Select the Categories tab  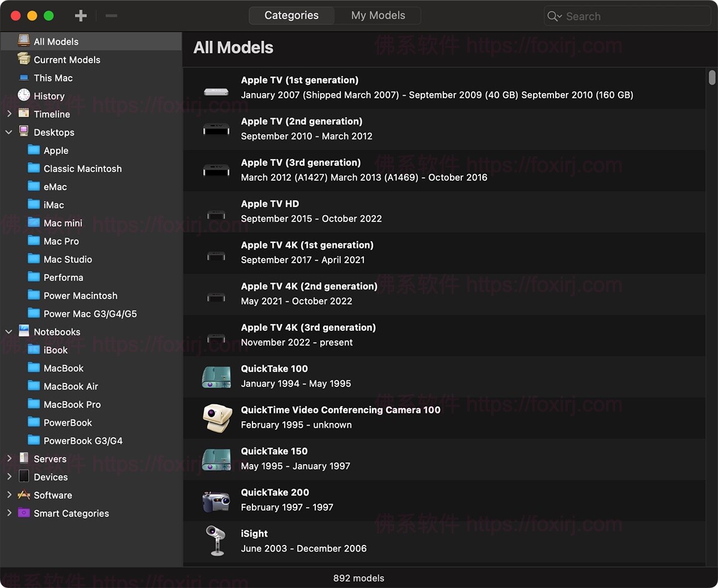[291, 16]
